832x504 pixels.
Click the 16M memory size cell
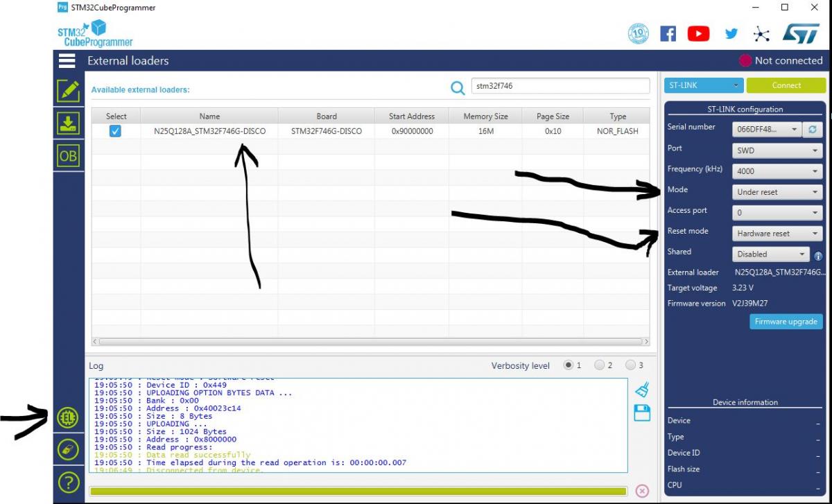[486, 131]
